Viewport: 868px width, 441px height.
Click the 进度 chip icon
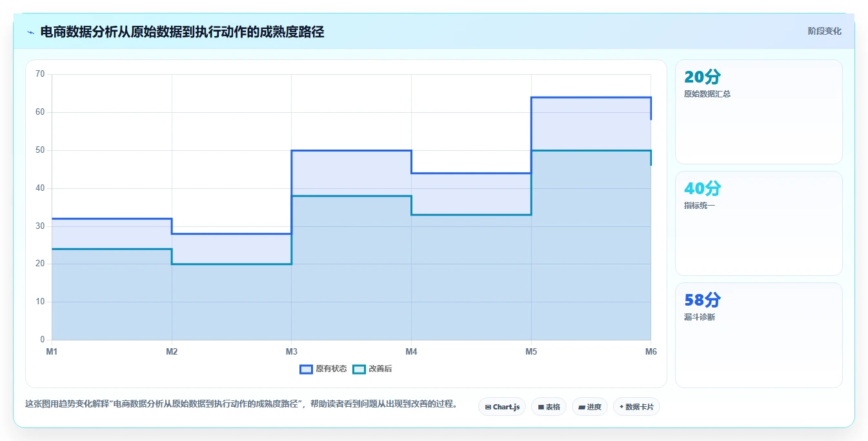tap(581, 407)
